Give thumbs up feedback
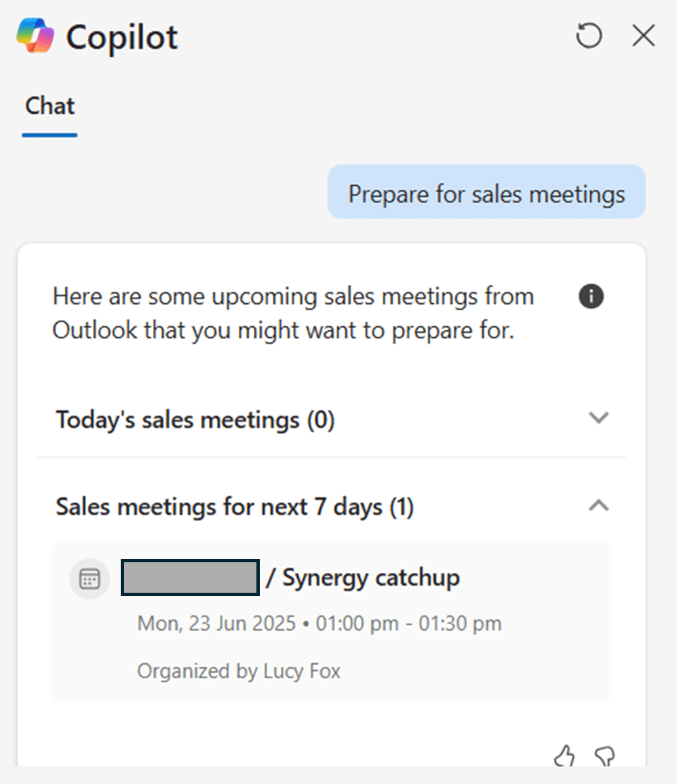The image size is (677, 784). pyautogui.click(x=564, y=756)
